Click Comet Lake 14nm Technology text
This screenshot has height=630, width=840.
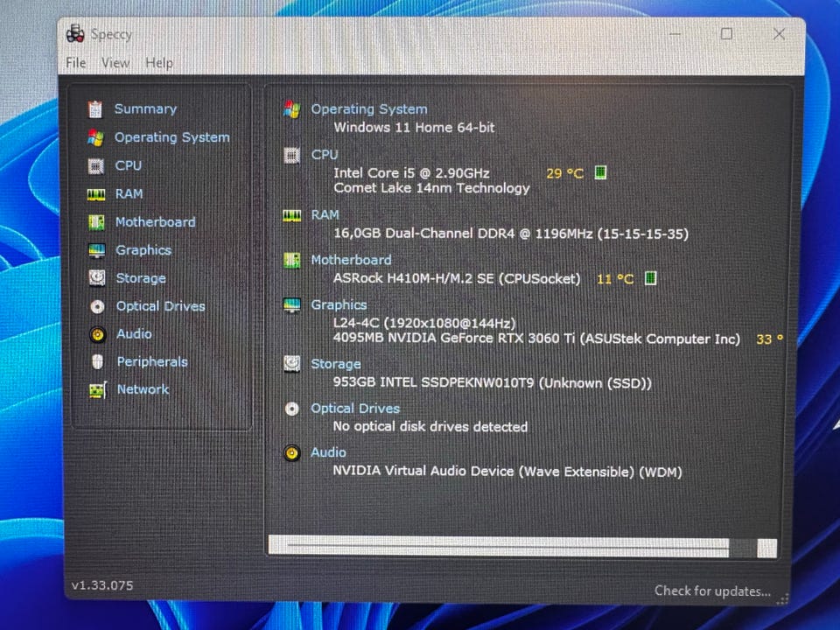[x=431, y=188]
